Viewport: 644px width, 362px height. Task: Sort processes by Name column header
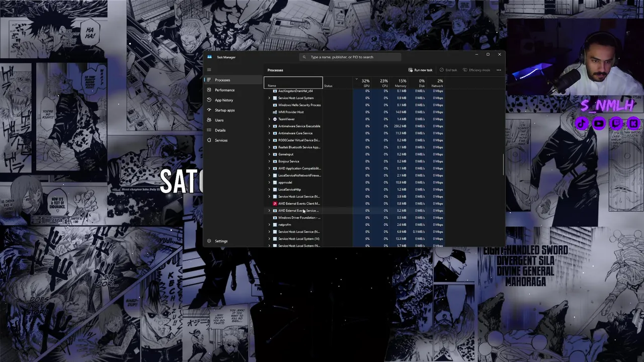293,83
